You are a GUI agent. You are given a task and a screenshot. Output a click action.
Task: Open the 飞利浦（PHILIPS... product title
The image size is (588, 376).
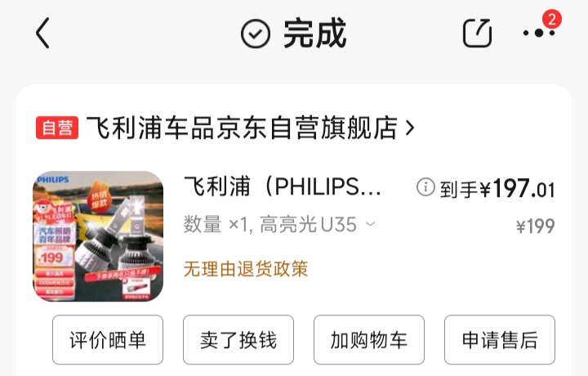282,186
